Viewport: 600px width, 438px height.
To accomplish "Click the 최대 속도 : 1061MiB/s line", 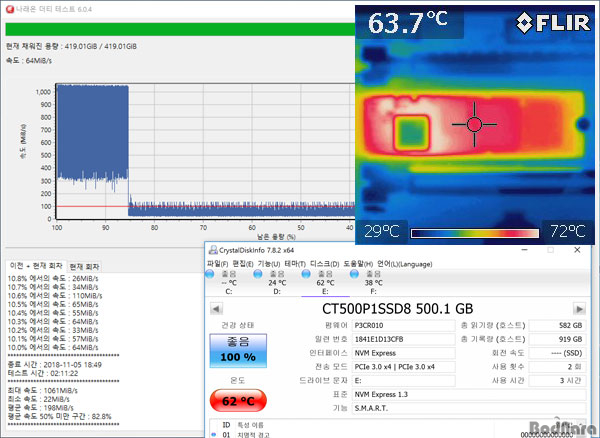I will 43,391.
